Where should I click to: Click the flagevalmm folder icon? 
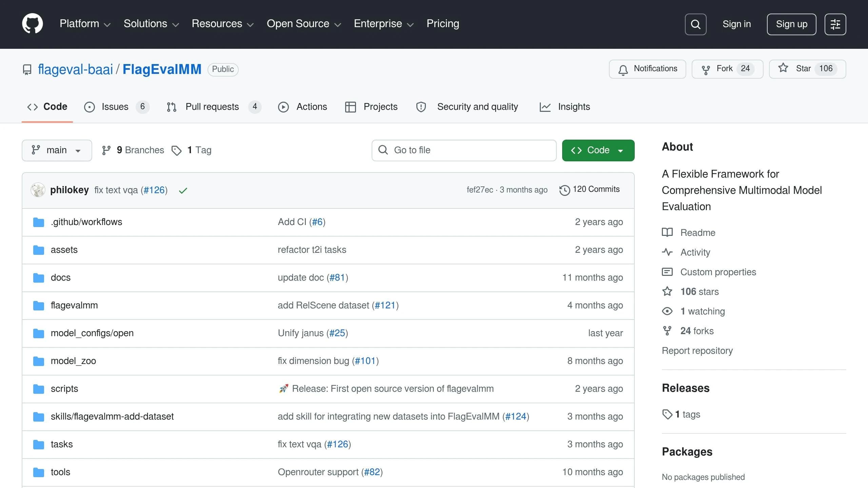click(x=39, y=306)
